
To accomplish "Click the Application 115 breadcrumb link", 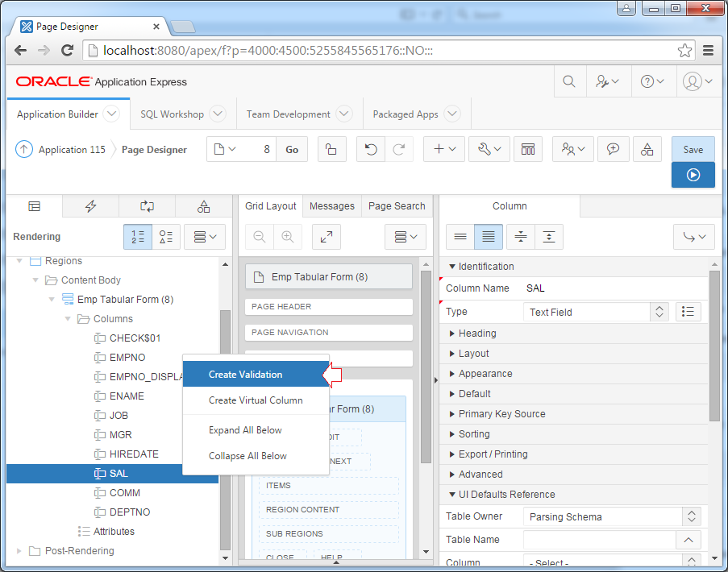I will [72, 150].
